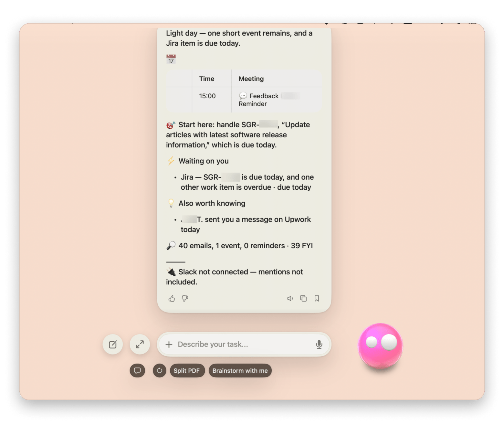Click the plus attachment icon

169,345
